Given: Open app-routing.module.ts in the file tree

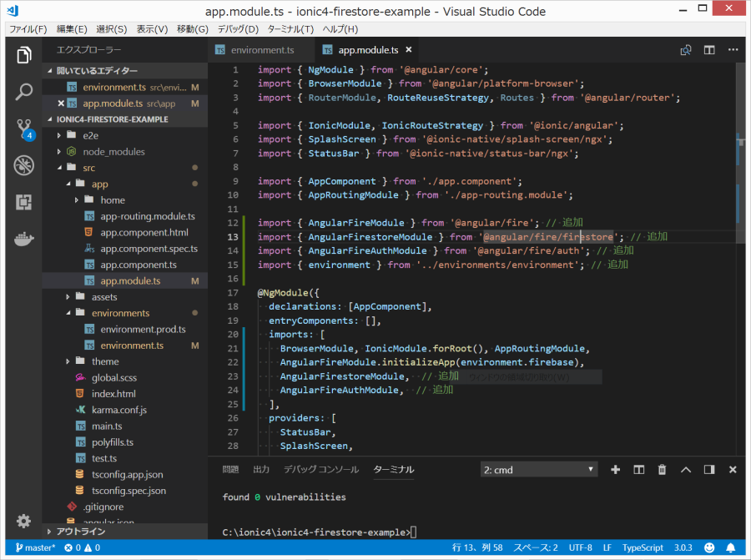Looking at the screenshot, I should [148, 216].
